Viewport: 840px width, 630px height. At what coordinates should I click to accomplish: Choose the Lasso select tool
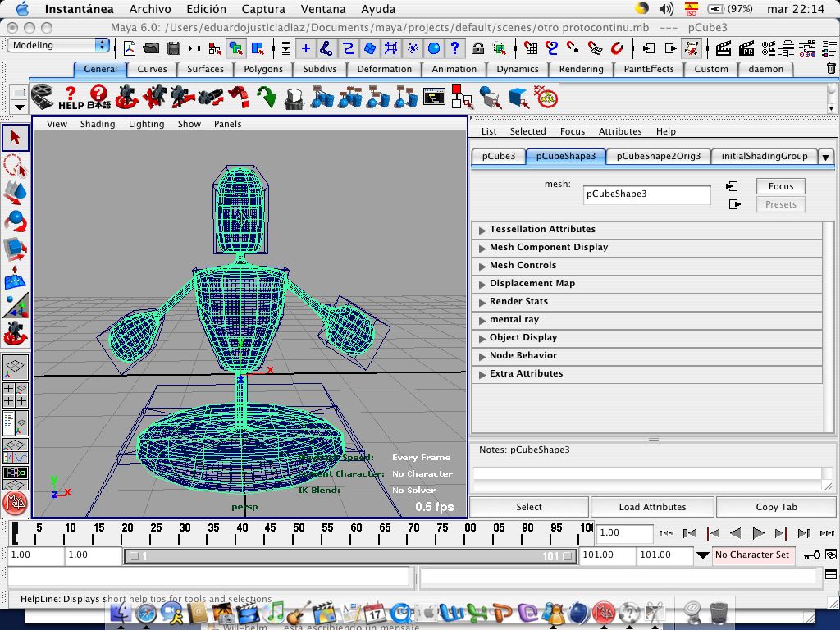tap(16, 166)
